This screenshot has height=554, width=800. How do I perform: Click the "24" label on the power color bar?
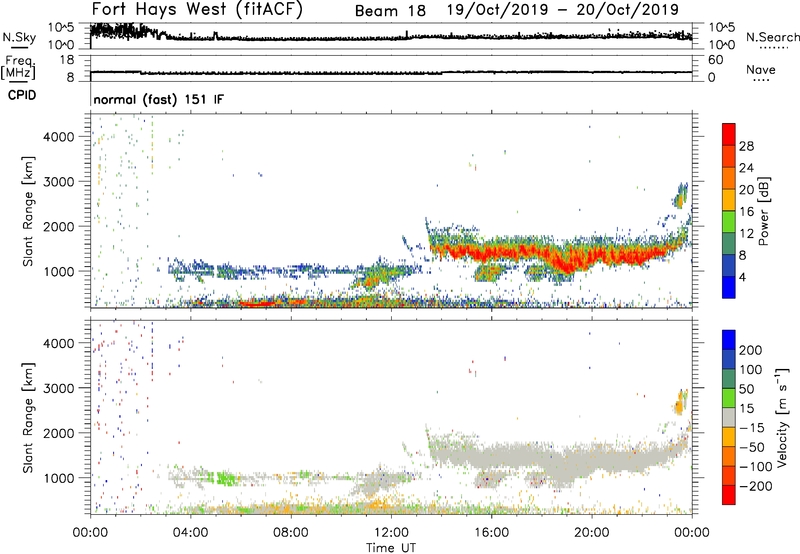click(746, 168)
